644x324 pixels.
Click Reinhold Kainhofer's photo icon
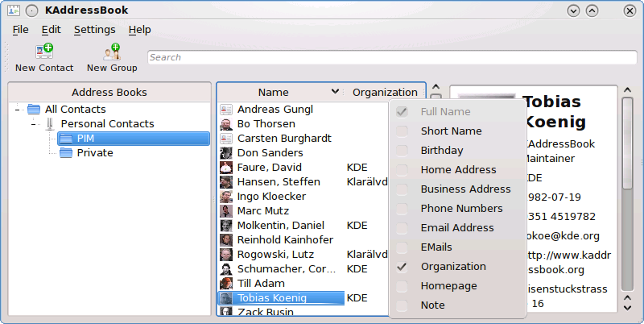point(226,239)
